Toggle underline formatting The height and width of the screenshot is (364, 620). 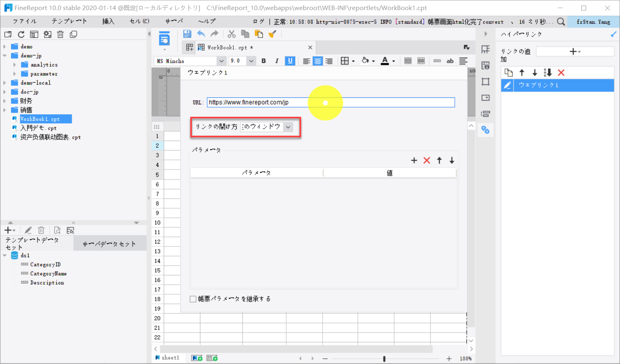(290, 61)
